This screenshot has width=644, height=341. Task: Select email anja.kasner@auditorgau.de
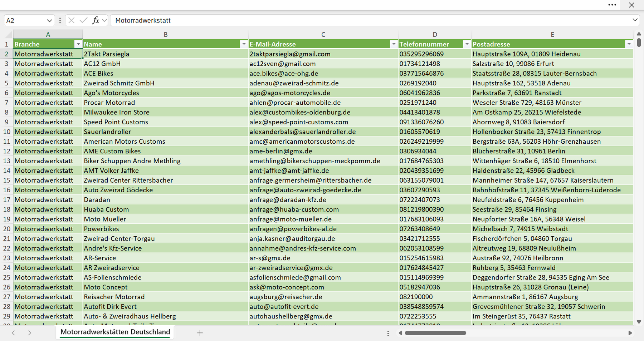tap(323, 238)
